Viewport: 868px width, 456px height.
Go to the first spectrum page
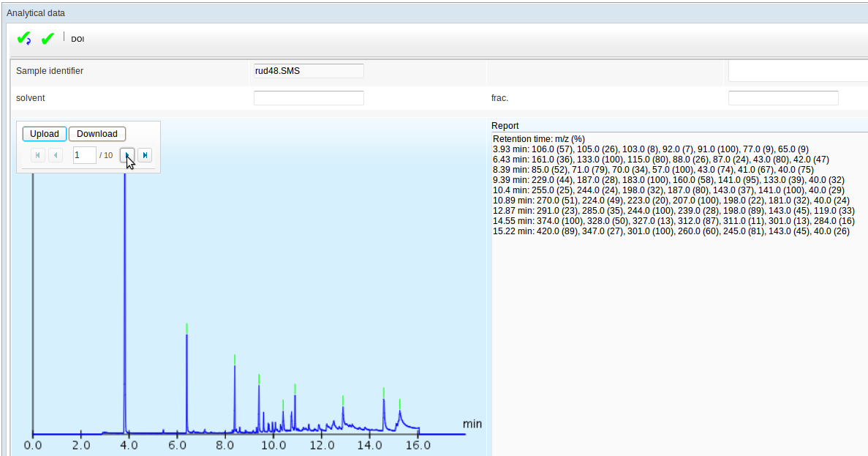37,154
